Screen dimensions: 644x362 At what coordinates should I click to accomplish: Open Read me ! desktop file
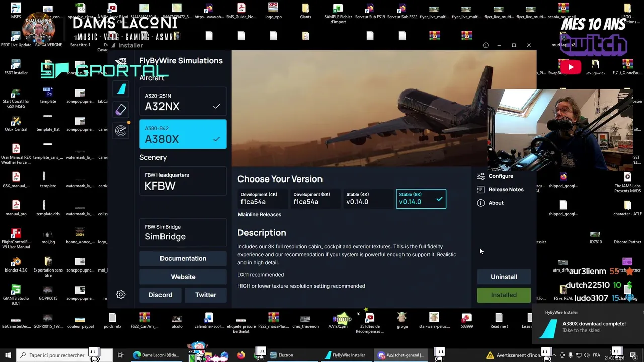pyautogui.click(x=499, y=321)
